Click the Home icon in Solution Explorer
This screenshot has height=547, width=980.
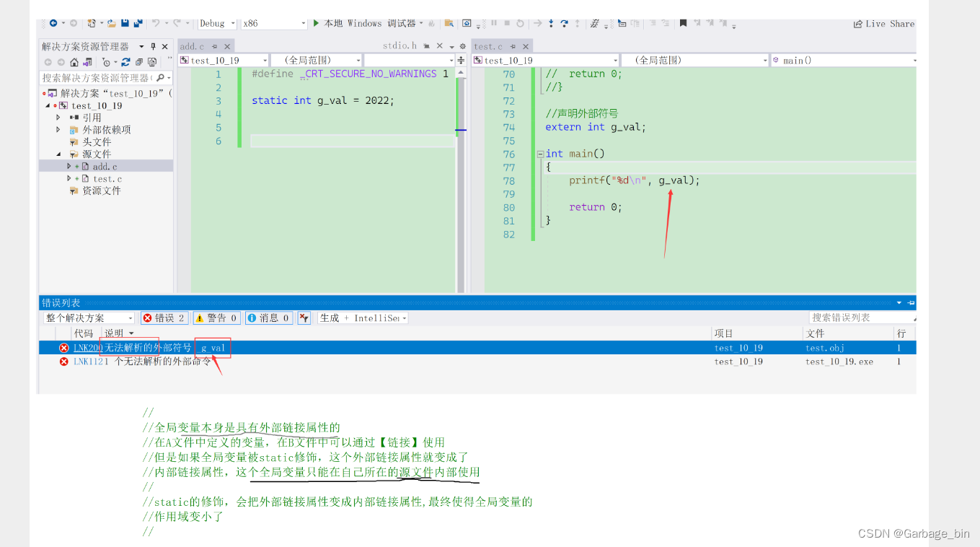74,62
